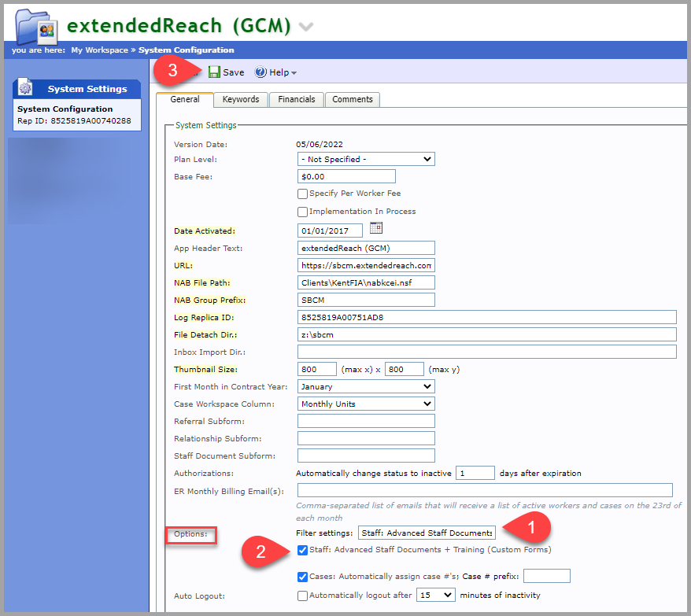This screenshot has width=691, height=616.
Task: Click the Case # prefix field
Action: [547, 576]
